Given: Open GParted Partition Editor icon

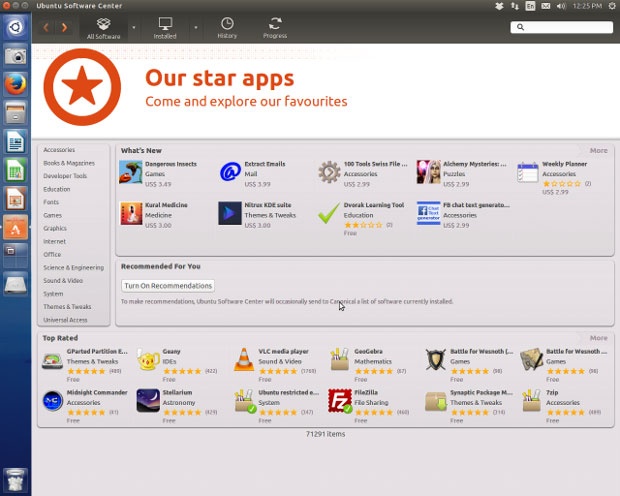Looking at the screenshot, I should click(53, 360).
